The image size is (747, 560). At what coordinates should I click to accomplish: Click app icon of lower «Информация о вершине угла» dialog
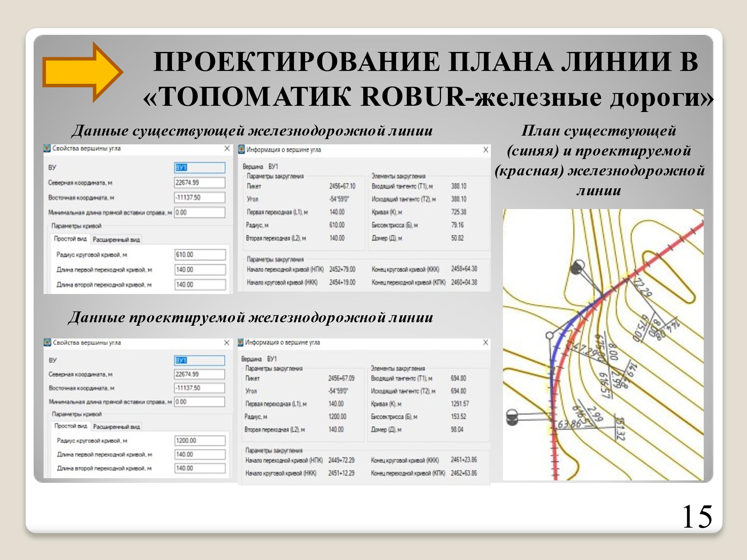[x=241, y=342]
